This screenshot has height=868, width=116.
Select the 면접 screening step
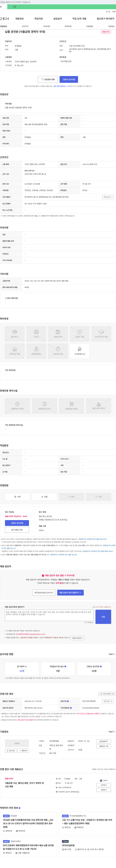click(x=44, y=497)
